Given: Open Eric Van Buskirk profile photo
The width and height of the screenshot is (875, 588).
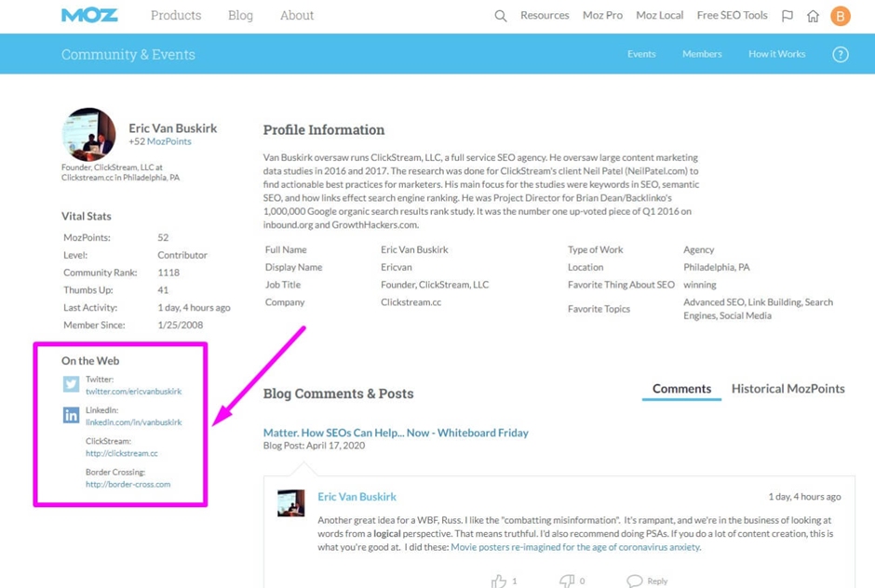Looking at the screenshot, I should tap(88, 135).
